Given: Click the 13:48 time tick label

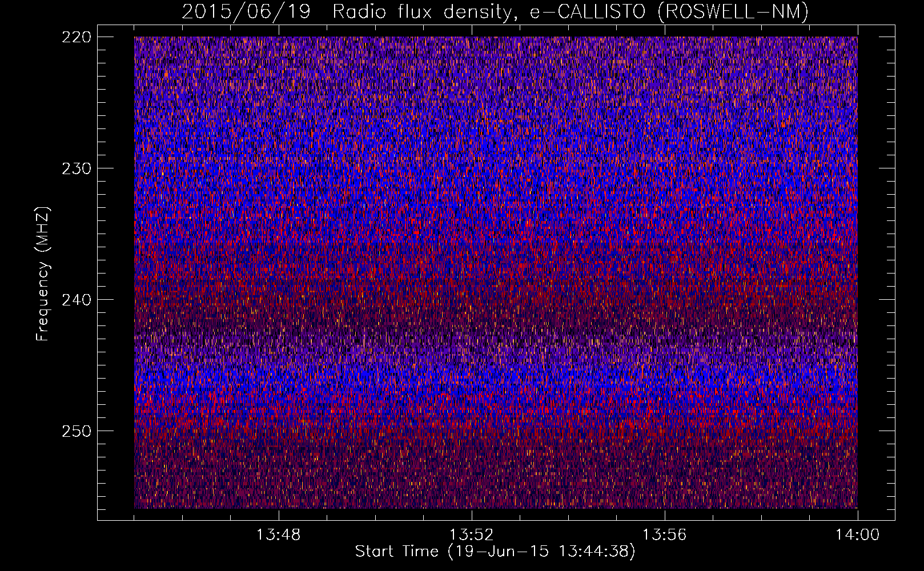Looking at the screenshot, I should click(278, 535).
